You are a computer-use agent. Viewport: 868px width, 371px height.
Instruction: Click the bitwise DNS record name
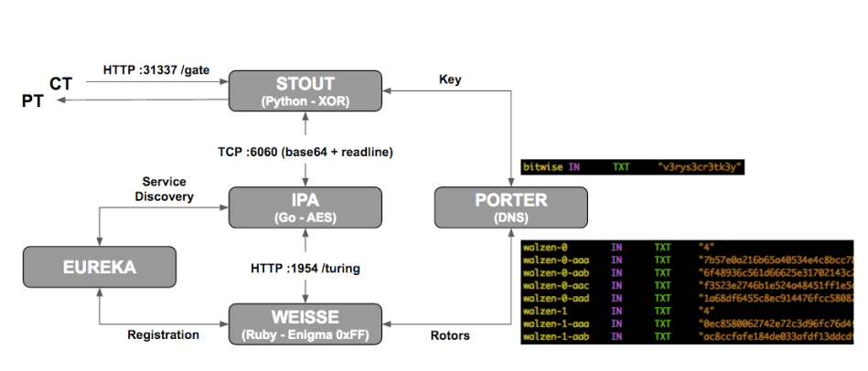pos(542,167)
